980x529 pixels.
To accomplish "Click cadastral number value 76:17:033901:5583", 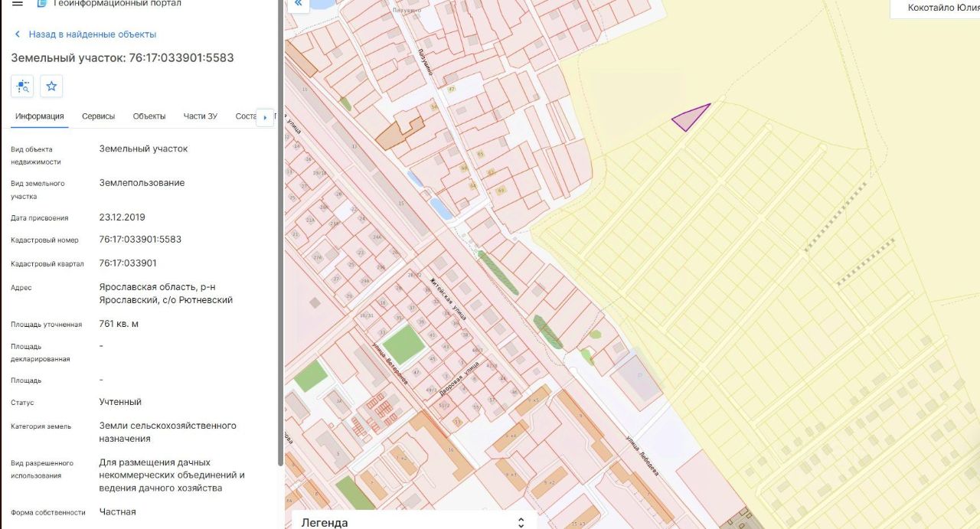I will pyautogui.click(x=140, y=240).
